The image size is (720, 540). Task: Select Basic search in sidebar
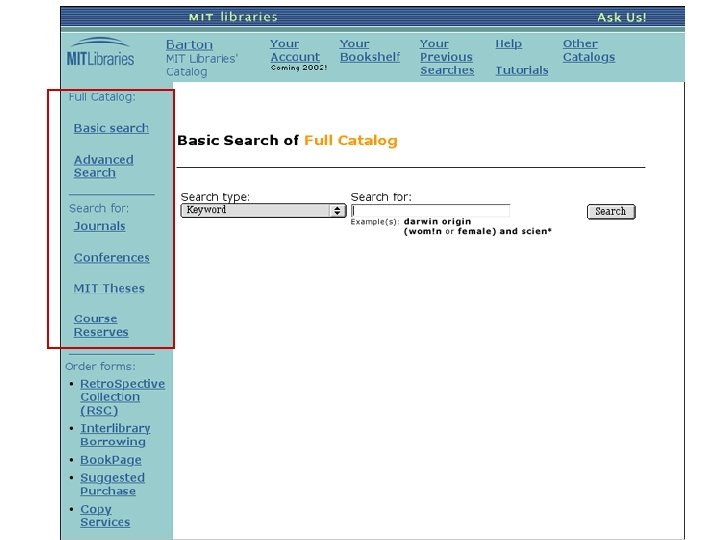pos(111,128)
